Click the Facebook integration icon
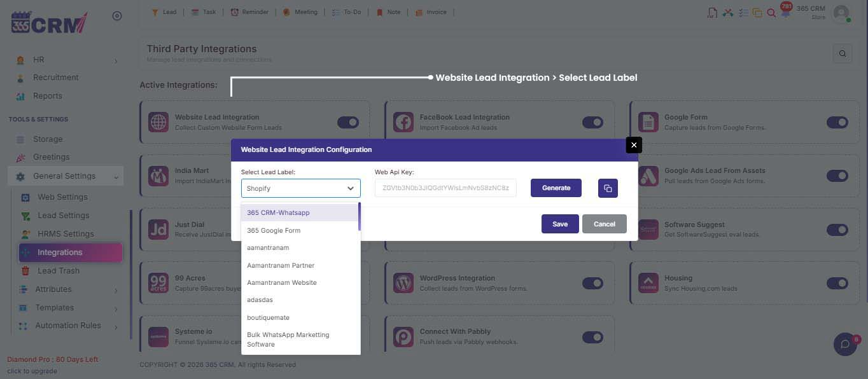868x379 pixels. 403,122
